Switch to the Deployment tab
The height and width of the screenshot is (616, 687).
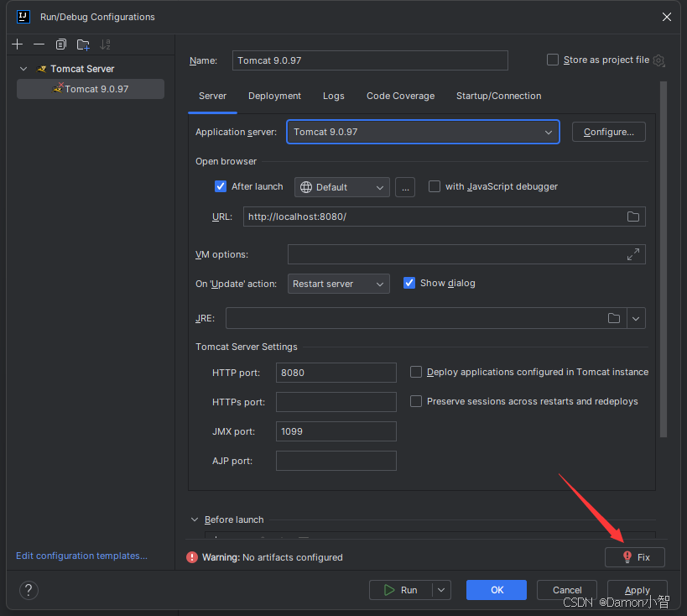click(274, 96)
